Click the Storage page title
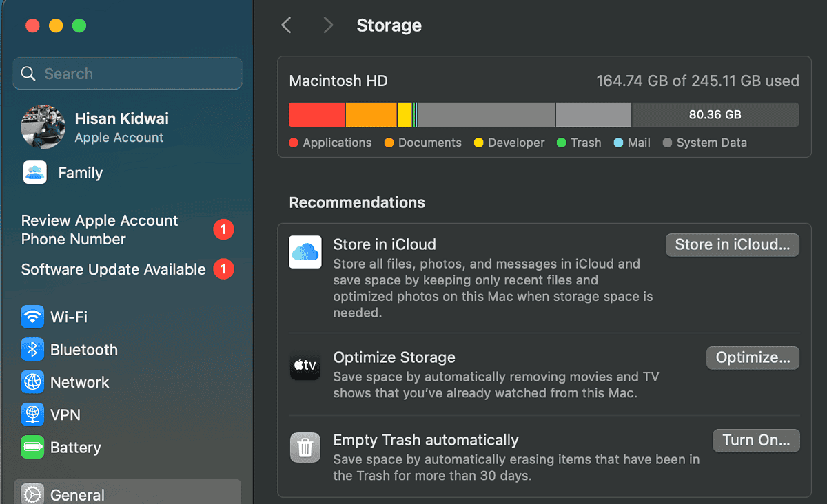Viewport: 827px width, 504px height. pyautogui.click(x=389, y=25)
